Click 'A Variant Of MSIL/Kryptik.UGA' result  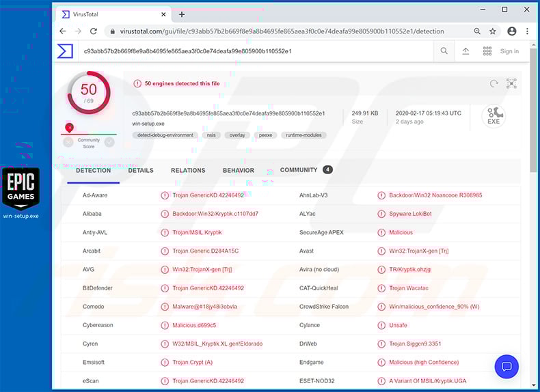click(428, 381)
